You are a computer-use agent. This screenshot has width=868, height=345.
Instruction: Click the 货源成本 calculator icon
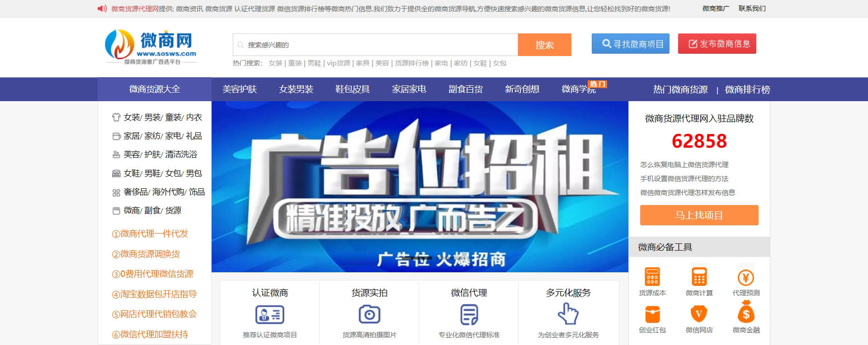tap(652, 276)
